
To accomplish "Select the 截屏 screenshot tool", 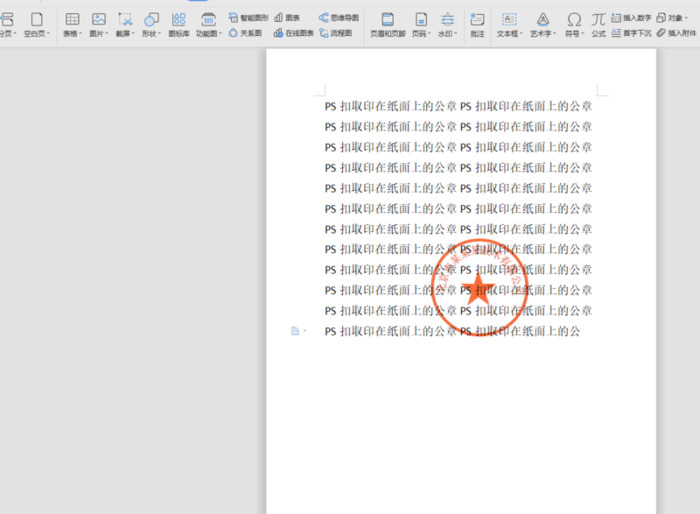I will pos(125,19).
